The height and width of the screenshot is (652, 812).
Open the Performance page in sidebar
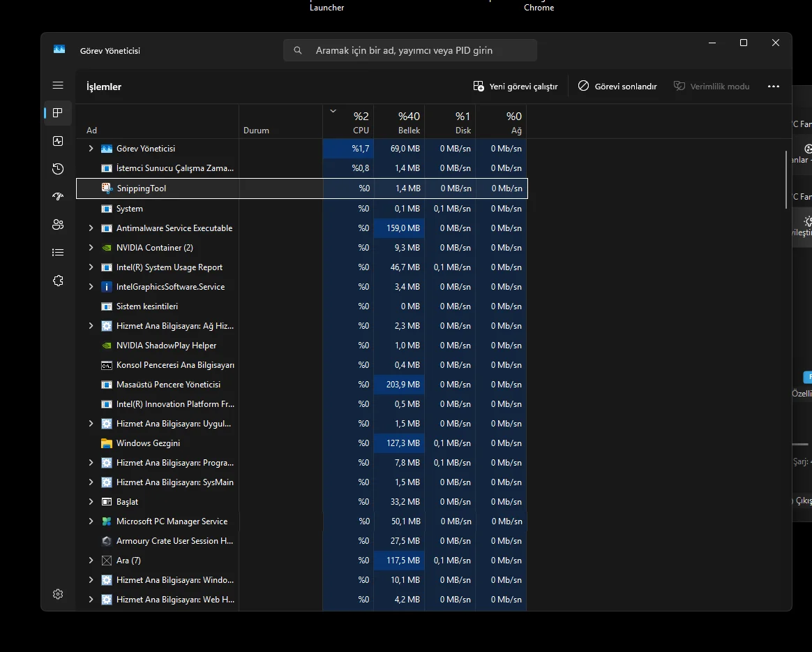58,141
